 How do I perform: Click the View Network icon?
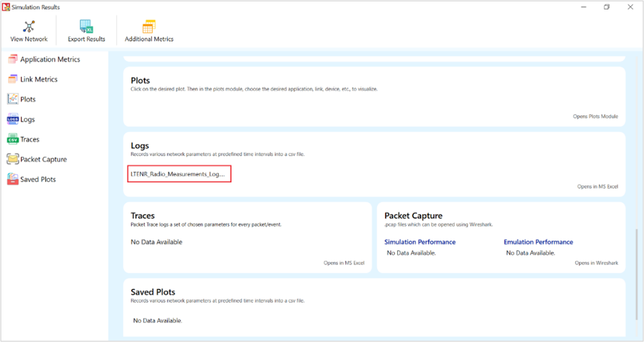pyautogui.click(x=29, y=27)
